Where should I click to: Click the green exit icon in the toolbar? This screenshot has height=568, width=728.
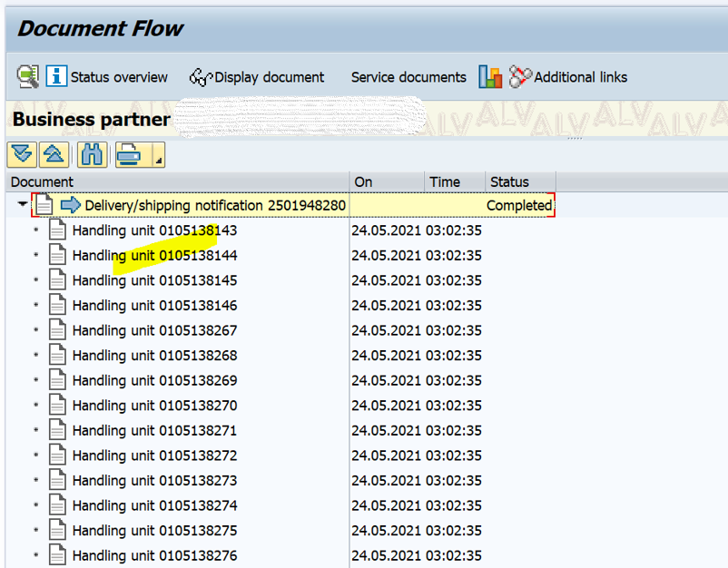coord(26,76)
